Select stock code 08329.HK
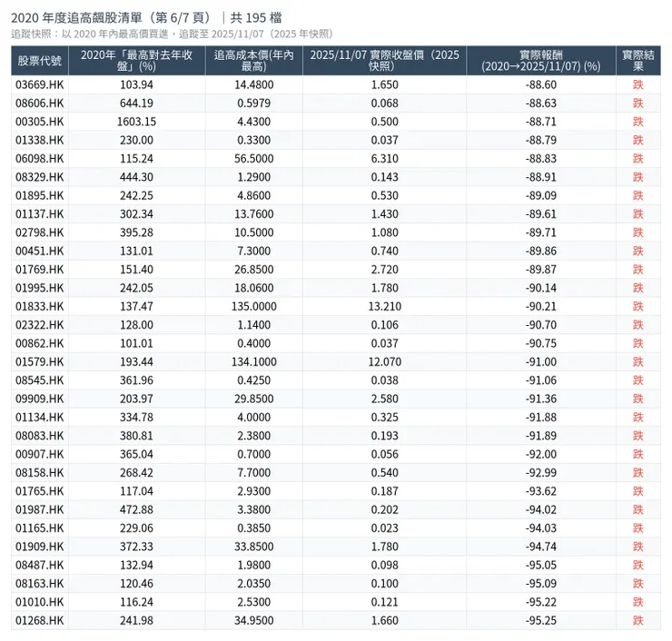Screen dimensions: 672x641 click(39, 177)
